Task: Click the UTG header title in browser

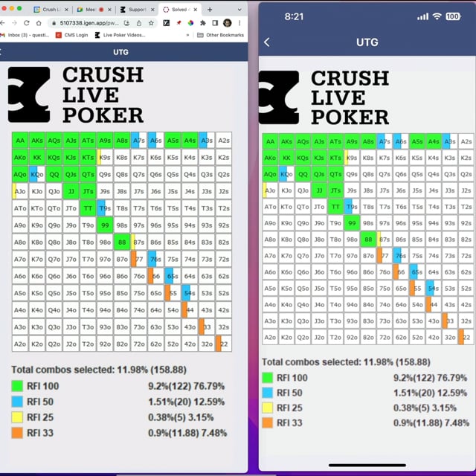Action: pos(120,52)
